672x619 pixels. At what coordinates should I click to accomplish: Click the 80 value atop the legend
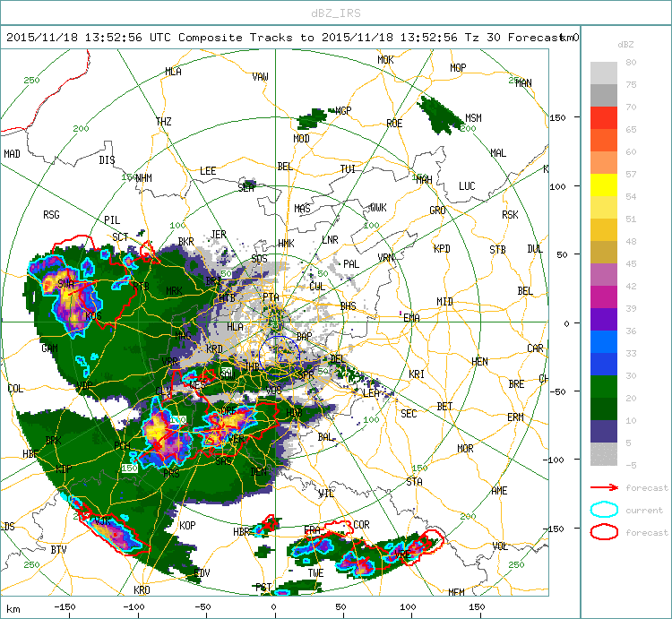click(x=631, y=62)
